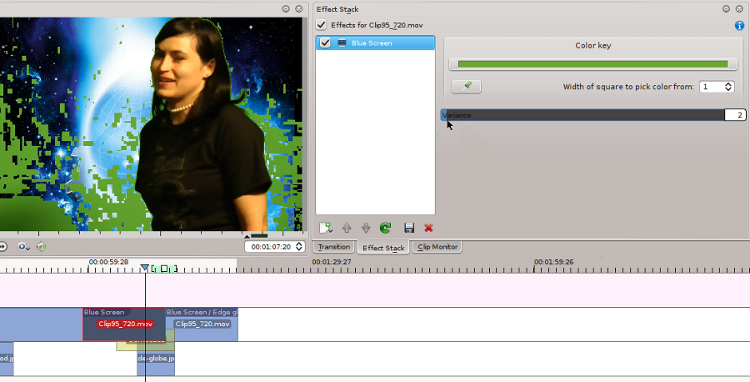The image size is (750, 382).
Task: Move effect up with arrow icon
Action: [347, 228]
